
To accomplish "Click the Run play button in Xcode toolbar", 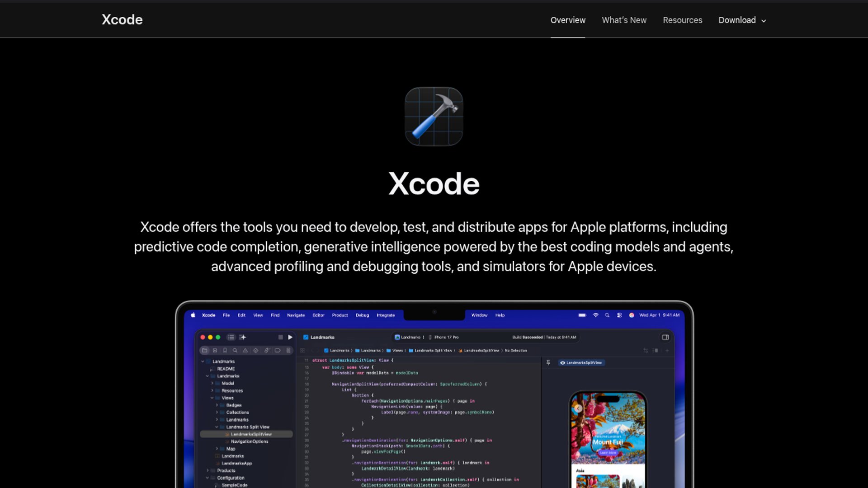I will pyautogui.click(x=290, y=337).
